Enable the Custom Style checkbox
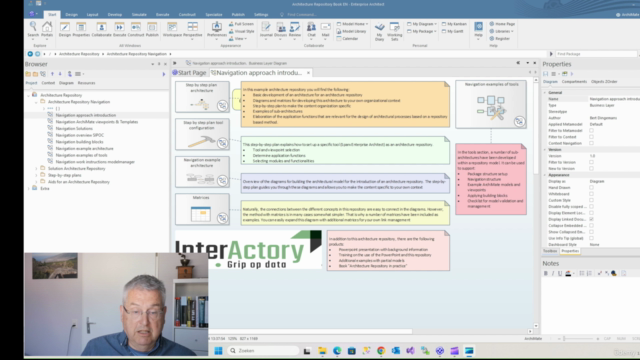The height and width of the screenshot is (360, 640). pyautogui.click(x=591, y=200)
